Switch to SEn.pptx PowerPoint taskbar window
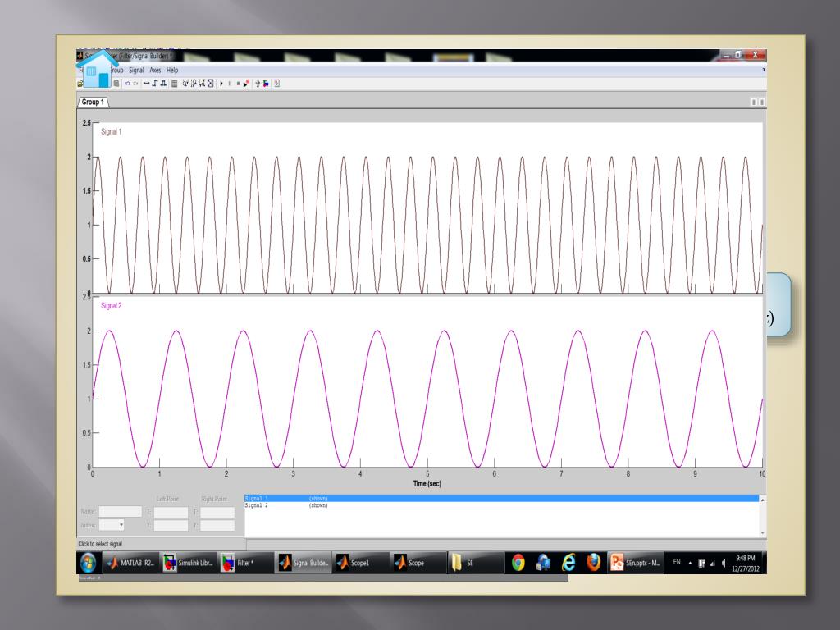840x630 pixels. (x=637, y=563)
